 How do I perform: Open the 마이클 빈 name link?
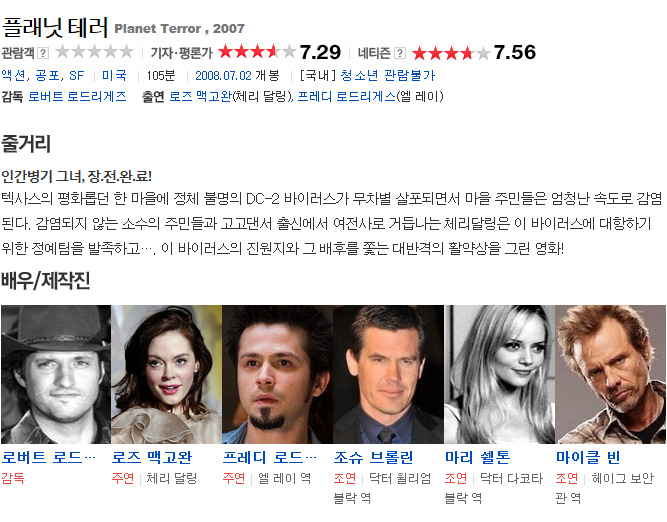coord(588,458)
